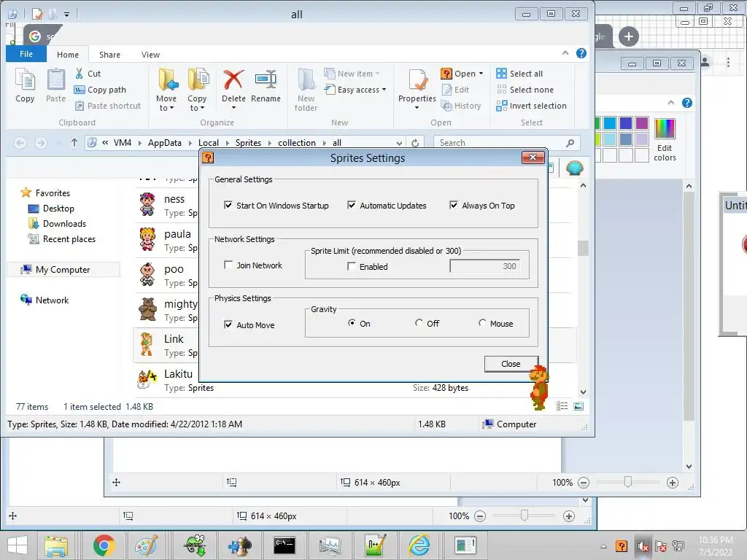Open Internet Explorer from the taskbar
747x560 pixels.
419,545
